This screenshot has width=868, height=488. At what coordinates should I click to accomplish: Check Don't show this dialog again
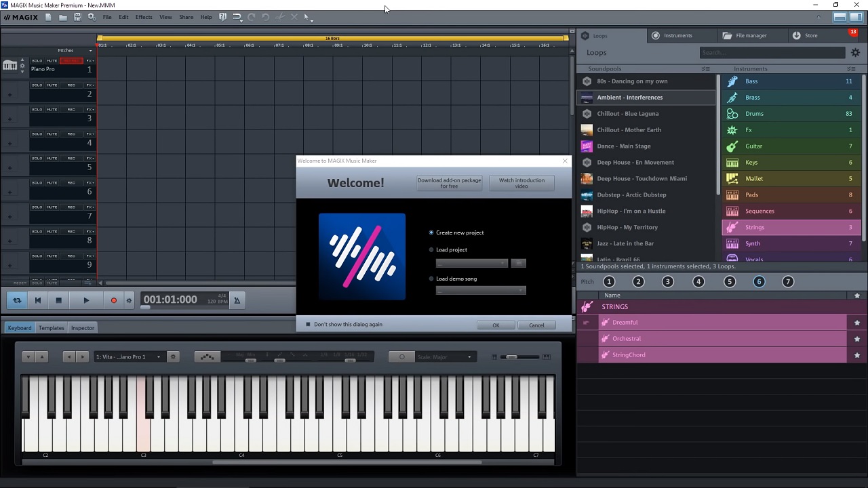point(308,325)
